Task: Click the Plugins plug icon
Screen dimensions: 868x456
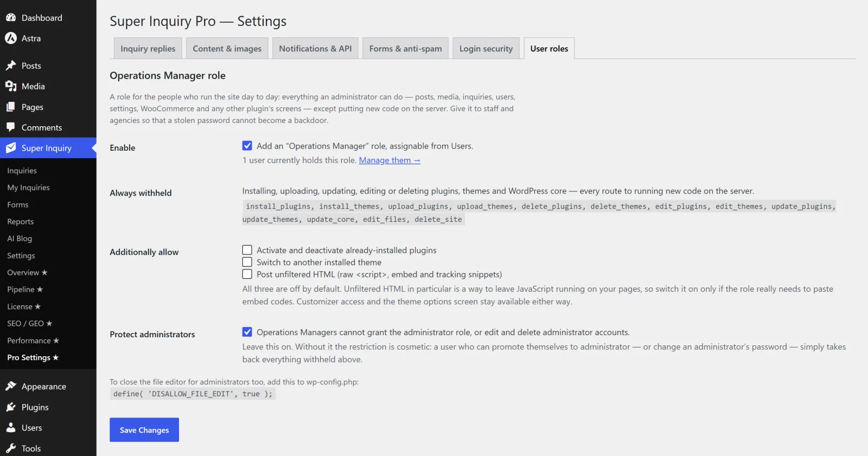Action: click(x=11, y=407)
